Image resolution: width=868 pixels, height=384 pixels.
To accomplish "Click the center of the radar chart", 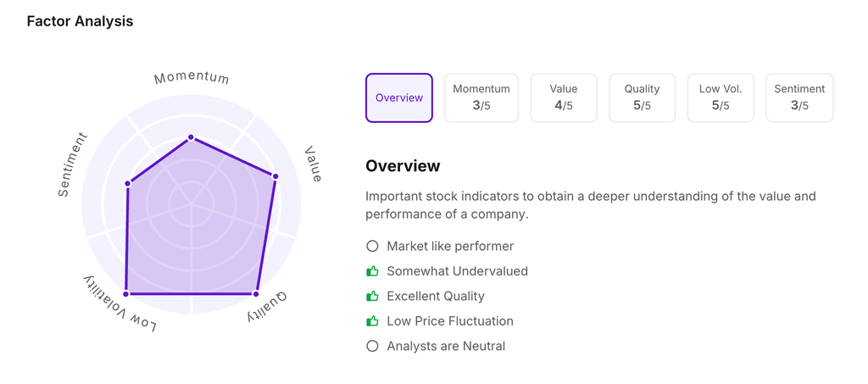I will (192, 203).
